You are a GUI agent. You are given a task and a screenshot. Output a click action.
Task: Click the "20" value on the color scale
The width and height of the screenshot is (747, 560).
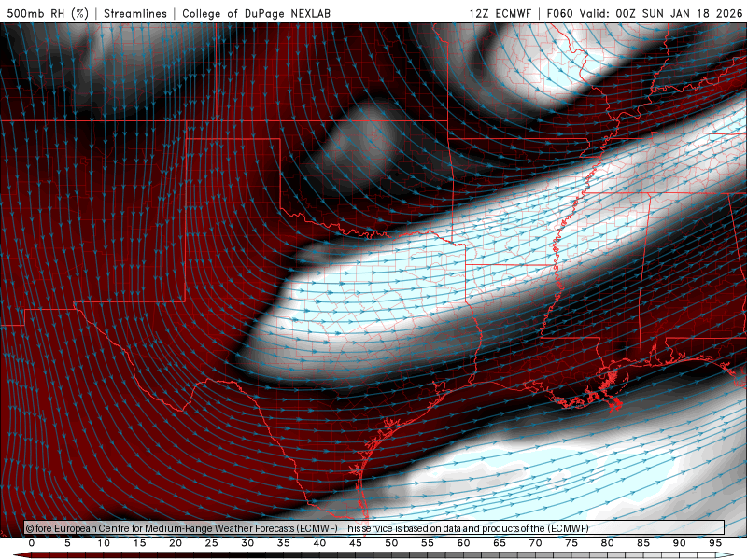tap(176, 543)
